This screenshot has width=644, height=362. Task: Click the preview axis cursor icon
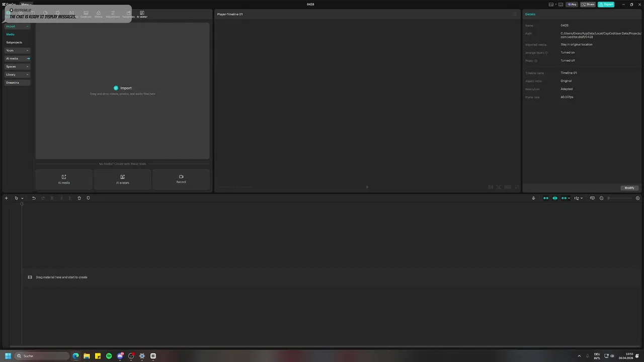pos(577,198)
